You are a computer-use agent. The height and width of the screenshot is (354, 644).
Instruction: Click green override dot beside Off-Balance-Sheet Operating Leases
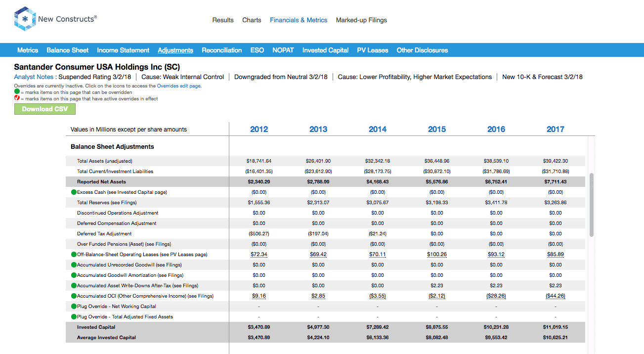click(x=74, y=254)
